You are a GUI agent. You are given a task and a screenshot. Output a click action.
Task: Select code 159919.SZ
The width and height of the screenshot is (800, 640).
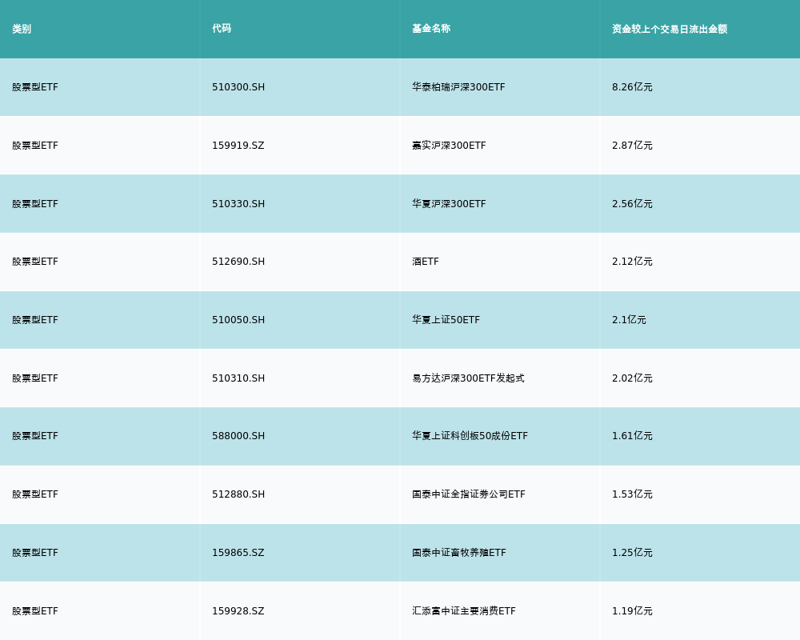pos(238,145)
